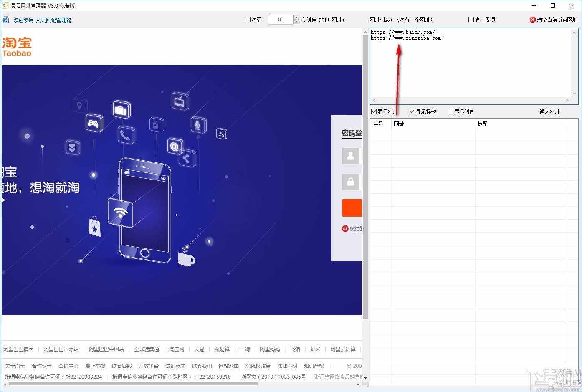Viewport: 582px width, 392px height.
Task: Open the 天猫 footer link
Action: click(199, 349)
